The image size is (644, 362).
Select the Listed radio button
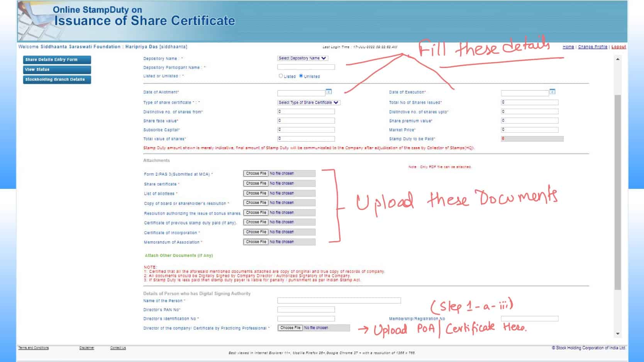tap(280, 76)
